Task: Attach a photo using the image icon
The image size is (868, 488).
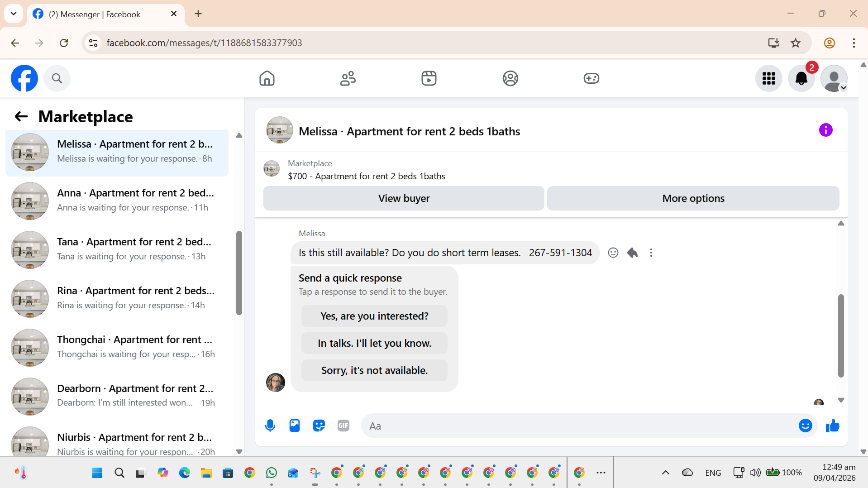Action: (295, 426)
